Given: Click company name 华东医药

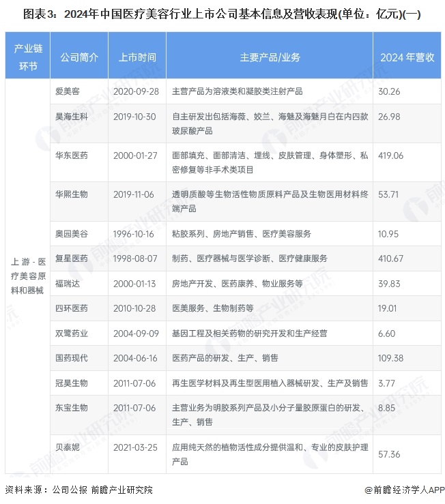Looking at the screenshot, I should click(71, 155).
